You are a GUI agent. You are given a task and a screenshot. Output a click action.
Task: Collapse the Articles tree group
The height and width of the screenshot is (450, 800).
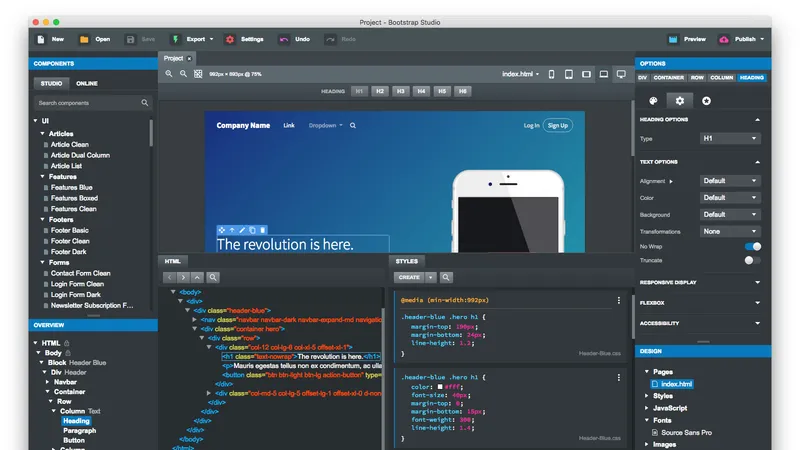pyautogui.click(x=43, y=133)
